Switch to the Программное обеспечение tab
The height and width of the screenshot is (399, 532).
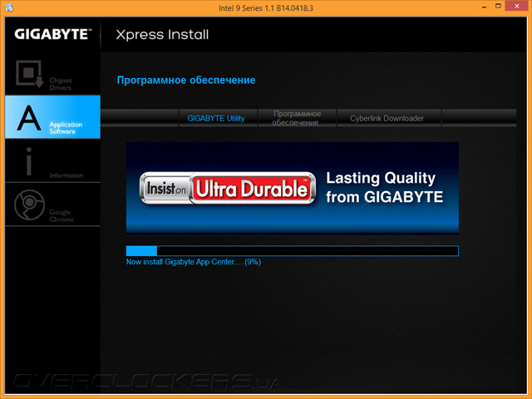pyautogui.click(x=297, y=118)
